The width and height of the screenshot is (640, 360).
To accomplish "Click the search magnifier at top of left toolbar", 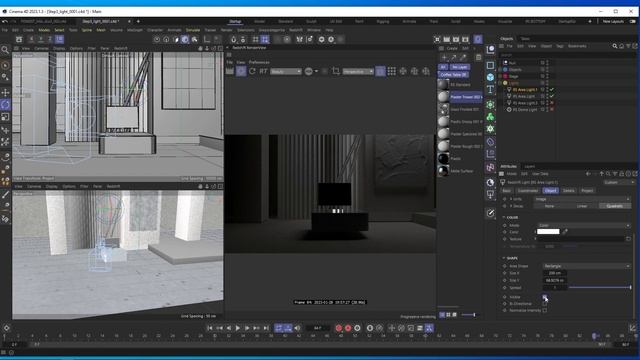I will click(x=5, y=50).
